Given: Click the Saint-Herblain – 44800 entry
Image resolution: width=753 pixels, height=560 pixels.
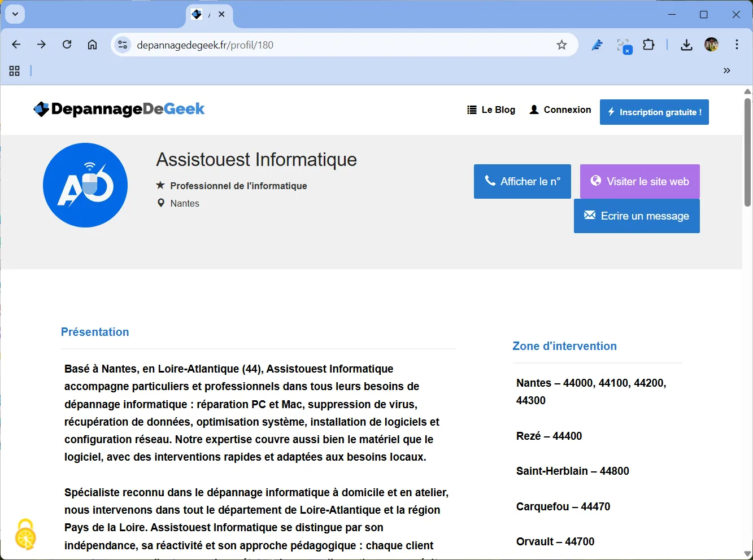Looking at the screenshot, I should pos(572,471).
